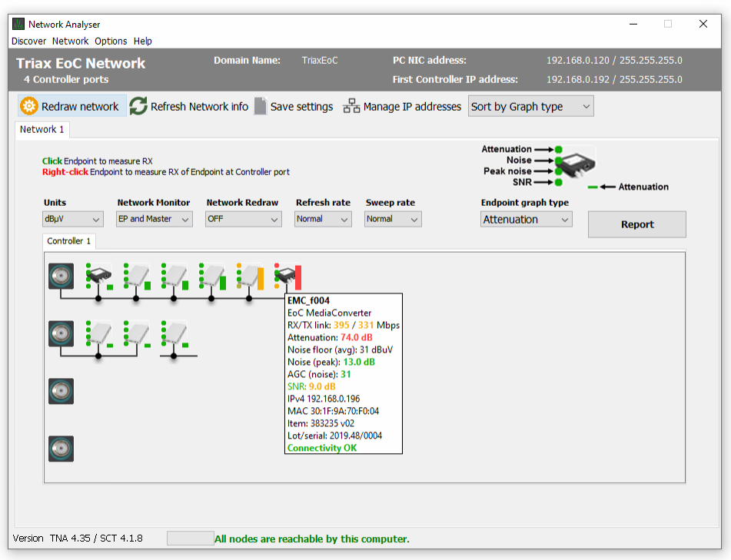Select the first controller coax port icon
Image resolution: width=731 pixels, height=560 pixels.
[61, 276]
